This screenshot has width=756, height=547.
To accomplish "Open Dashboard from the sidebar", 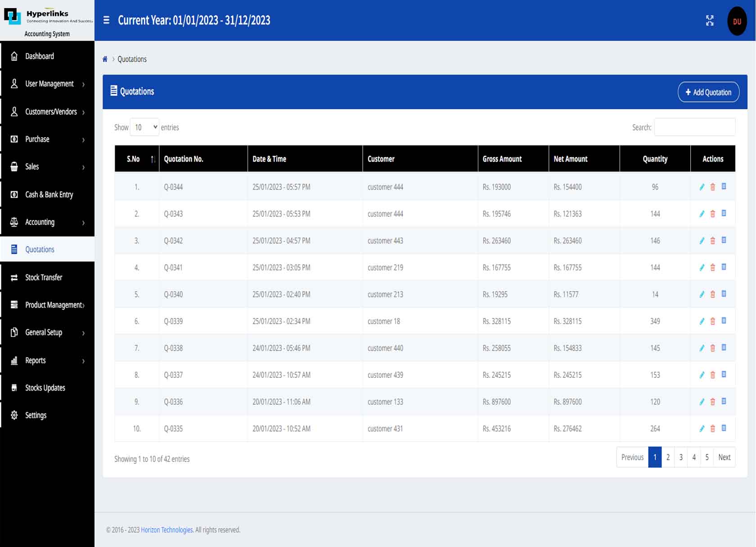I will point(47,56).
